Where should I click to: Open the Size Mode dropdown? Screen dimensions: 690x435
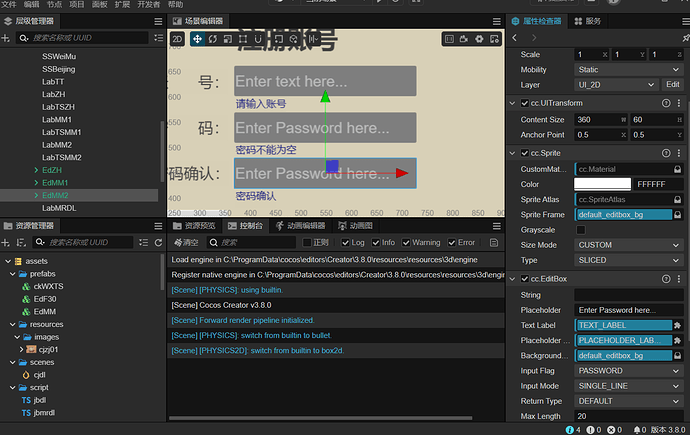click(628, 245)
